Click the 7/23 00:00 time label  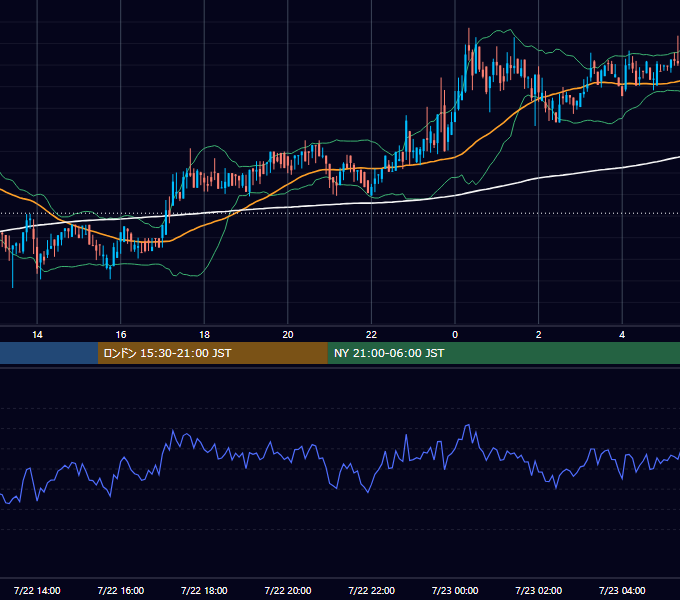tap(455, 590)
